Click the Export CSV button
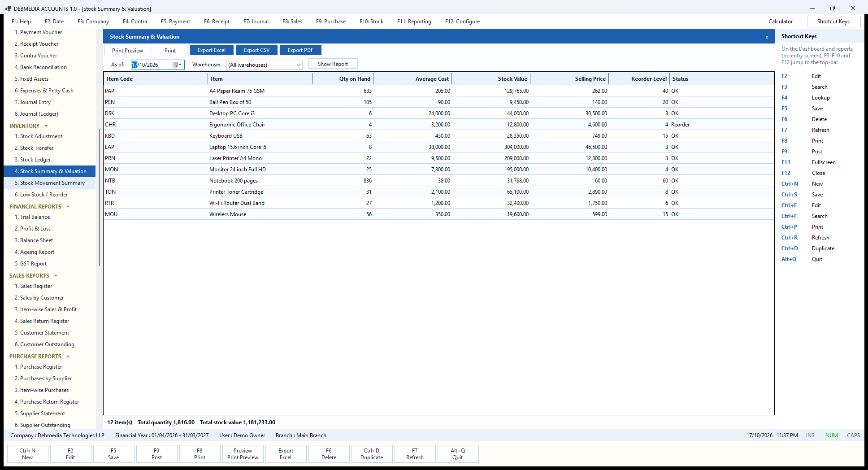 pyautogui.click(x=256, y=50)
